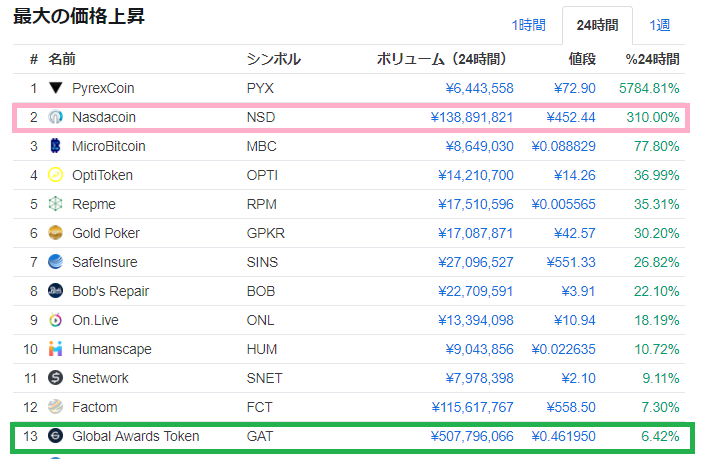708x459 pixels.
Task: Click the Bob's Repair coin logo icon
Action: (x=56, y=291)
